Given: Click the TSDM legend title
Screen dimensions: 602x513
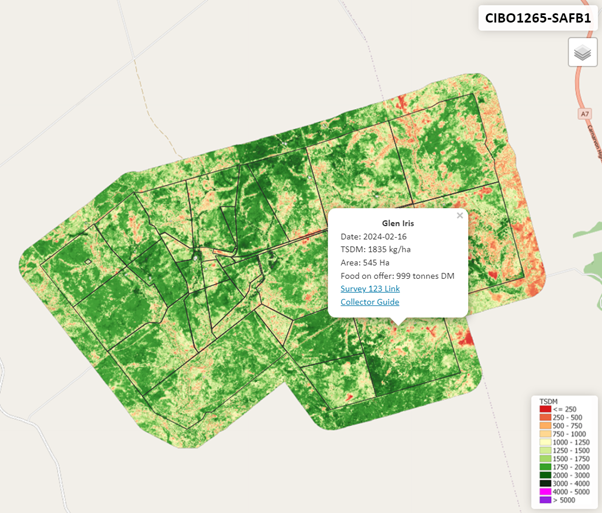Looking at the screenshot, I should 548,401.
